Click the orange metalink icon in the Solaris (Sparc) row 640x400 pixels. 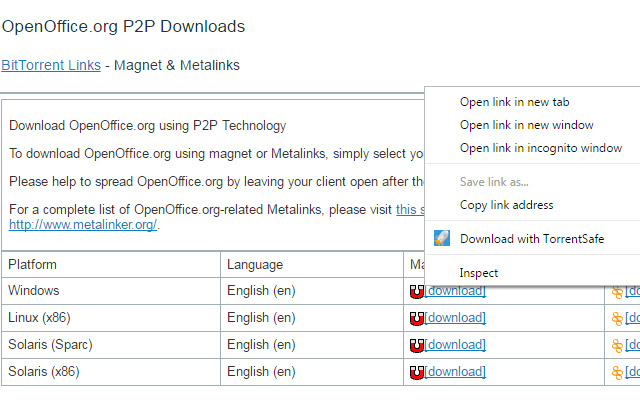pyautogui.click(x=617, y=345)
